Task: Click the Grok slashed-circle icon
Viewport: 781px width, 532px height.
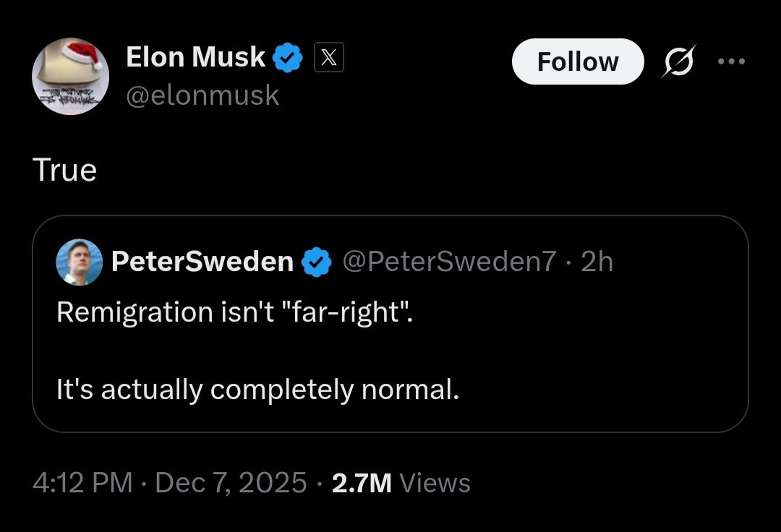Action: tap(680, 61)
